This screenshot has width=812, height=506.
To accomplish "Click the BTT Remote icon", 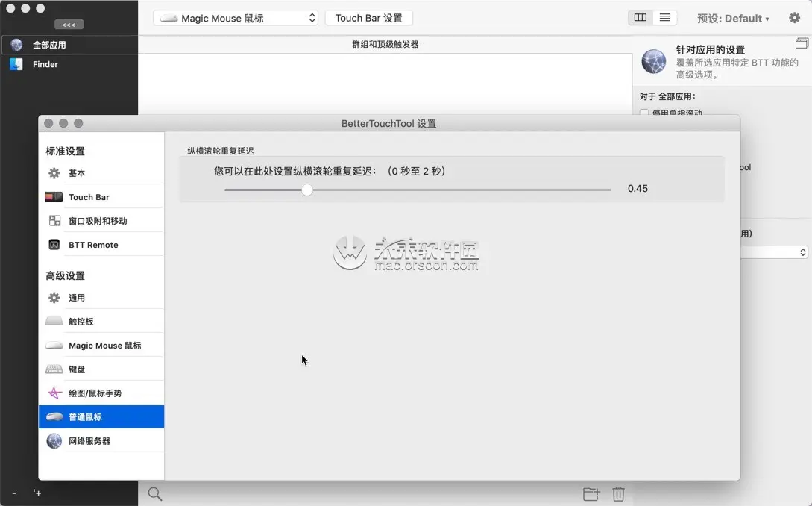I will (x=54, y=245).
